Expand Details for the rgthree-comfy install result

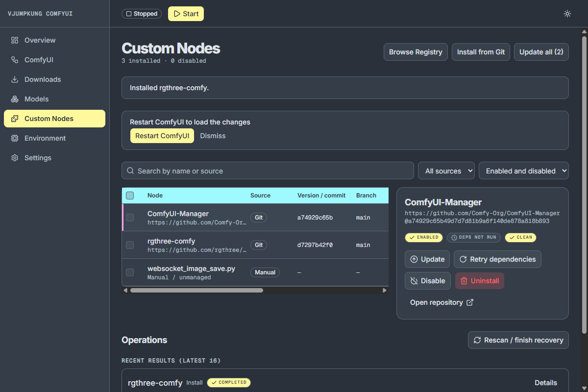[x=546, y=383]
